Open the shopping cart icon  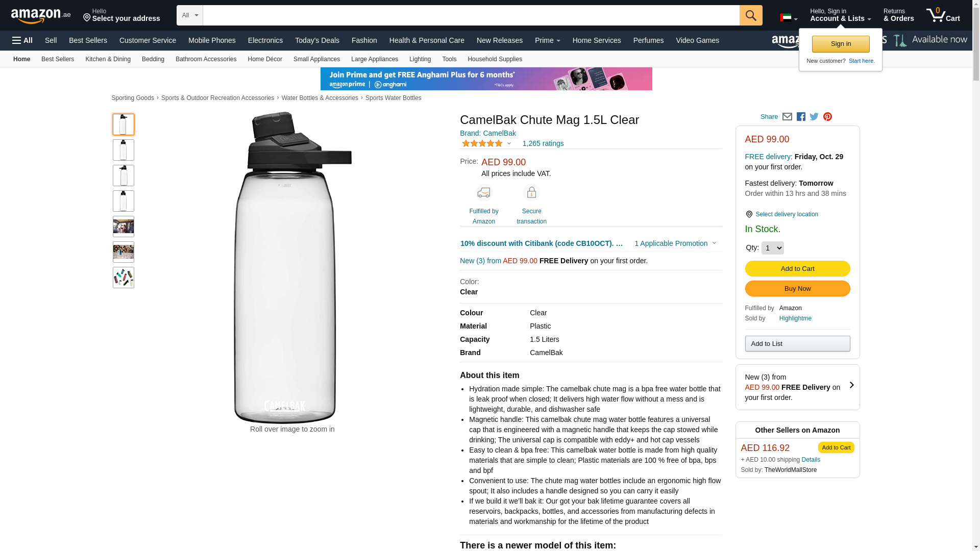point(943,15)
